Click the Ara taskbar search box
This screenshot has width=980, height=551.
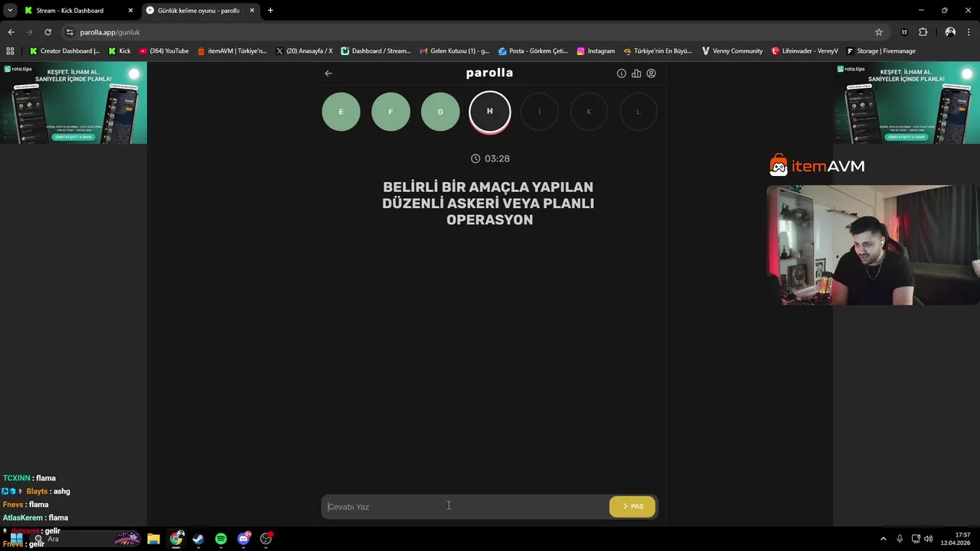point(84,539)
